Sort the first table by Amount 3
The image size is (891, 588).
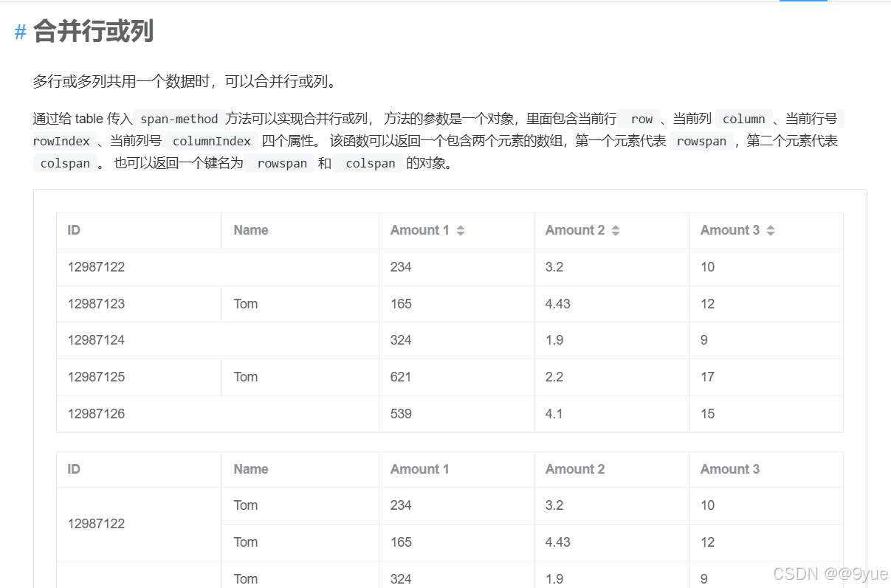tap(770, 230)
